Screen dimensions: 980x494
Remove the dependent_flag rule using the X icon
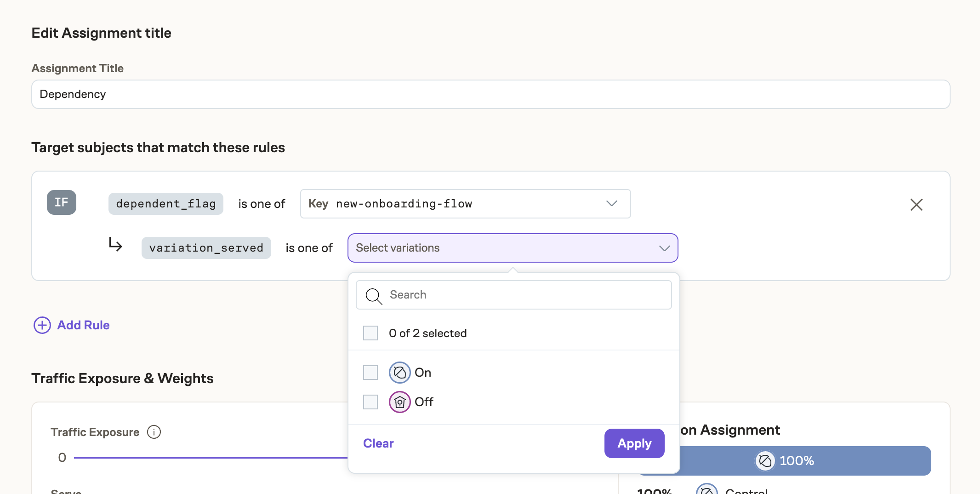[917, 204]
